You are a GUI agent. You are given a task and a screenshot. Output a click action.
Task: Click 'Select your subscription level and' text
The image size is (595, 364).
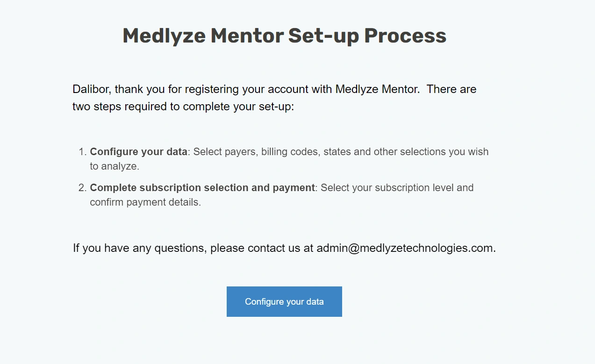click(397, 188)
